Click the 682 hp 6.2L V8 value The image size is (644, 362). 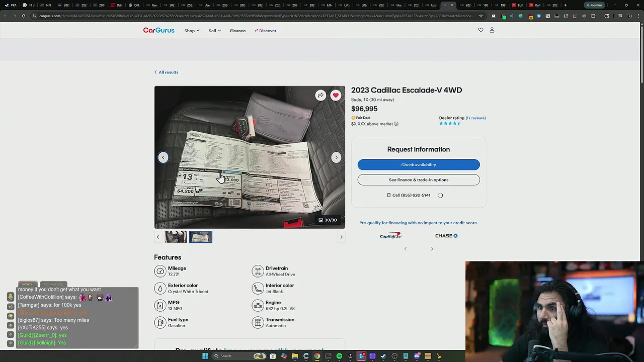tap(280, 309)
